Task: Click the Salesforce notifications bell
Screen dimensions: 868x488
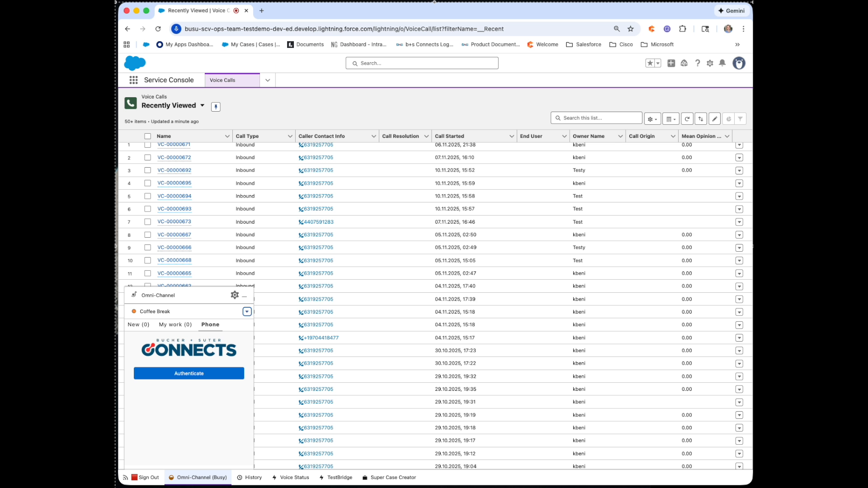Action: pyautogui.click(x=722, y=63)
